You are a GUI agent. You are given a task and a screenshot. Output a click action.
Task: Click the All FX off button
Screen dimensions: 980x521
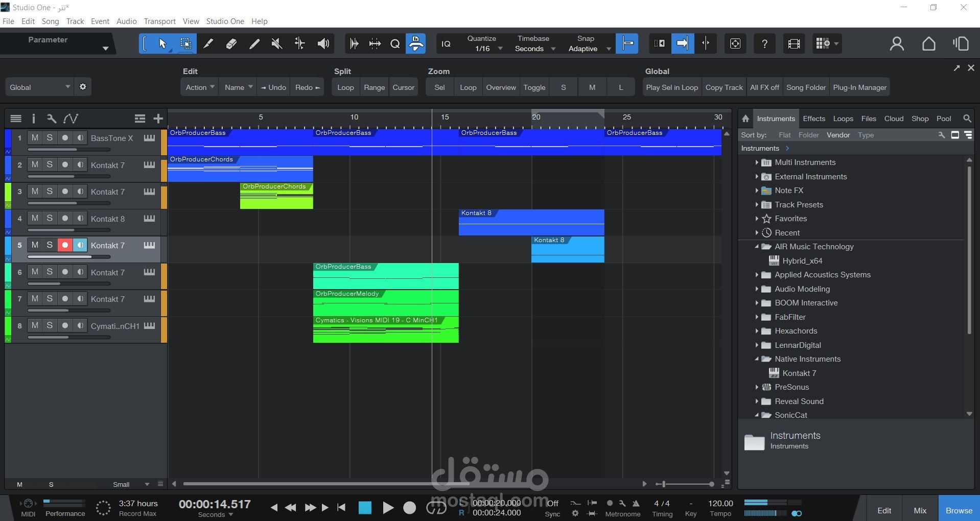[x=764, y=87]
